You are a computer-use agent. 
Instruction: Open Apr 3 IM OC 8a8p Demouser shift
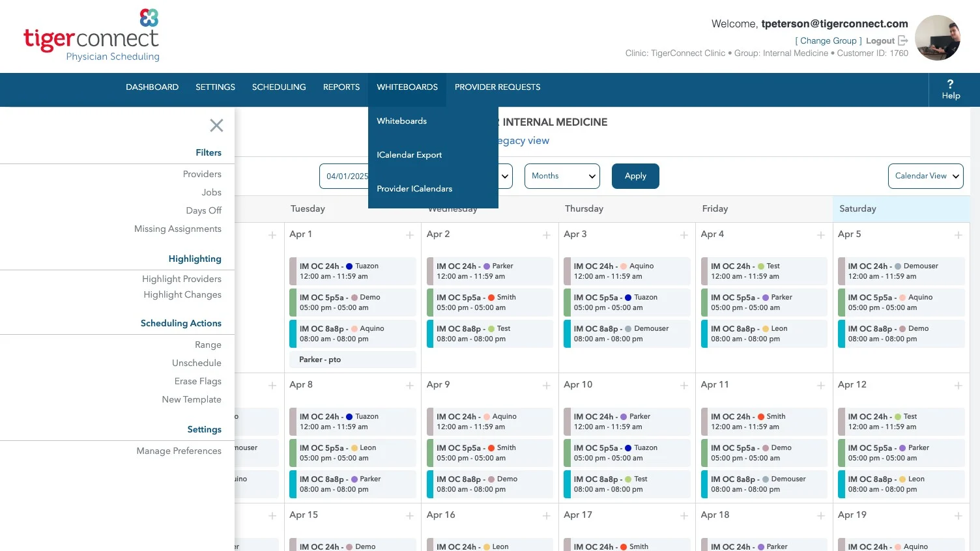(627, 333)
